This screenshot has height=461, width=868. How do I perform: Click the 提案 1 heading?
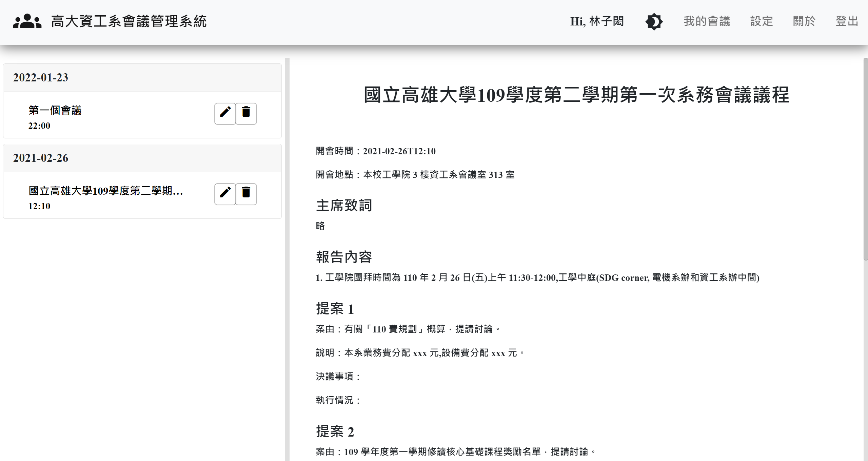coord(335,309)
